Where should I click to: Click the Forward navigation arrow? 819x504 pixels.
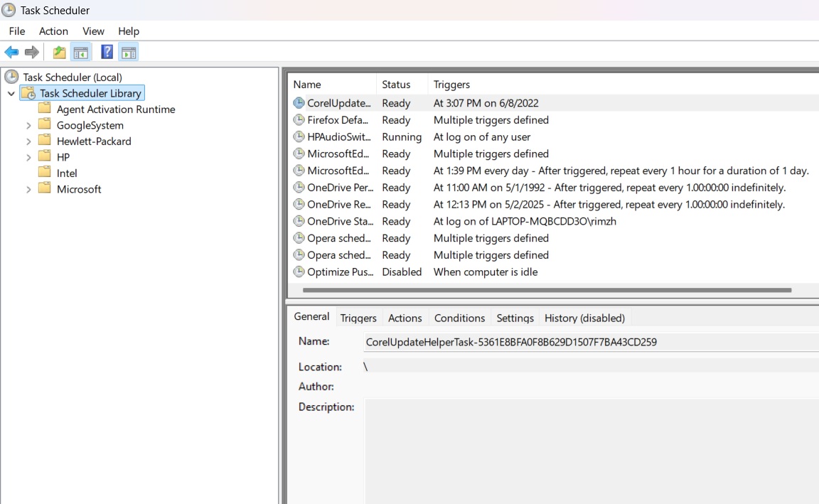pyautogui.click(x=31, y=51)
